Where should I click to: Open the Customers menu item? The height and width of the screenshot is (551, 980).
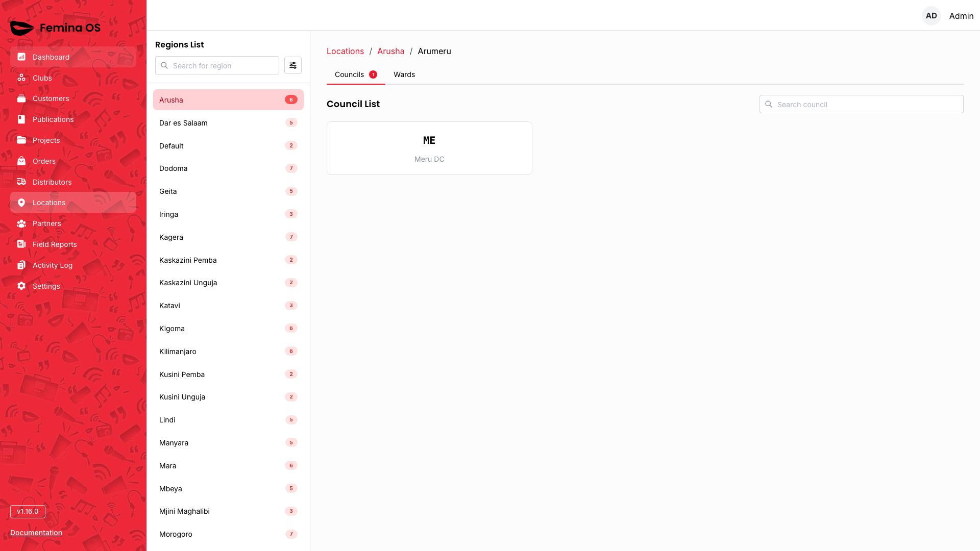[73, 98]
